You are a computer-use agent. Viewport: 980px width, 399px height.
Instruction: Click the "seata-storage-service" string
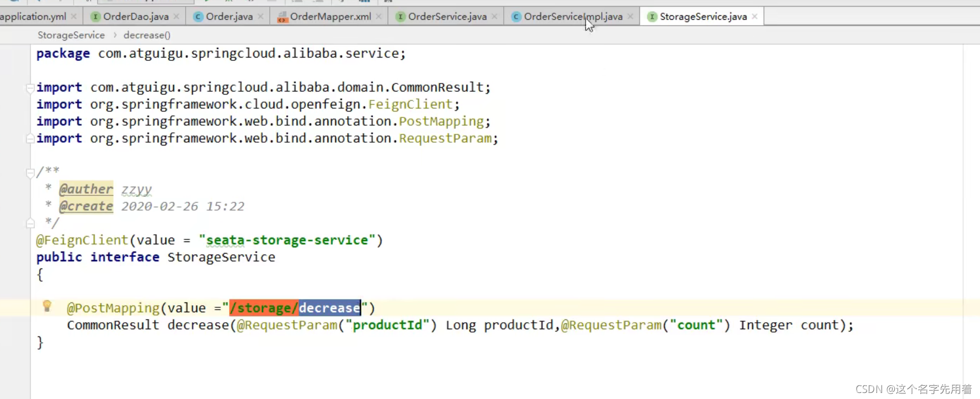(x=287, y=240)
